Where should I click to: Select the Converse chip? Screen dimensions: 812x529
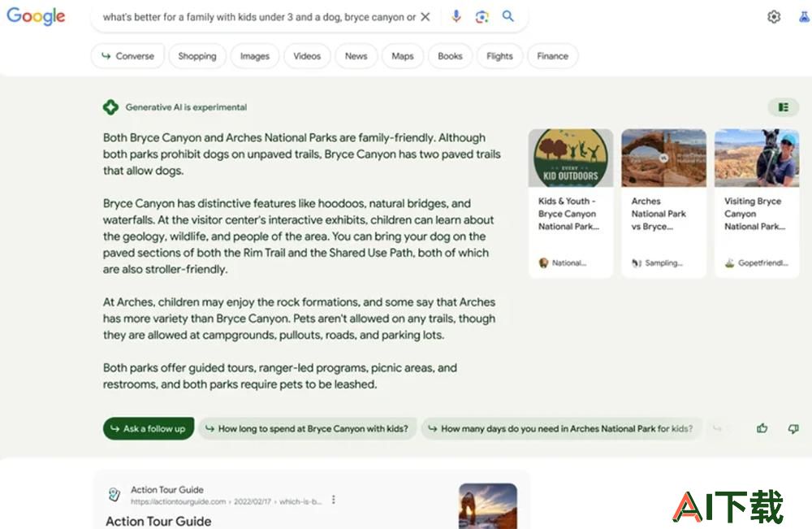coord(128,56)
